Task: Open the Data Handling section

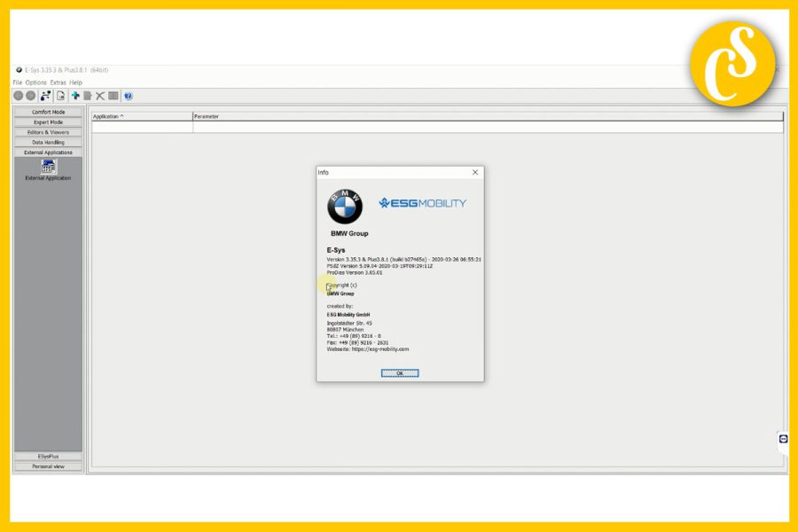Action: 47,142
